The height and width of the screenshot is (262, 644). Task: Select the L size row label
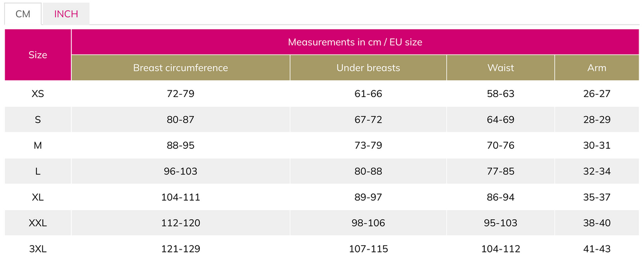click(x=38, y=171)
